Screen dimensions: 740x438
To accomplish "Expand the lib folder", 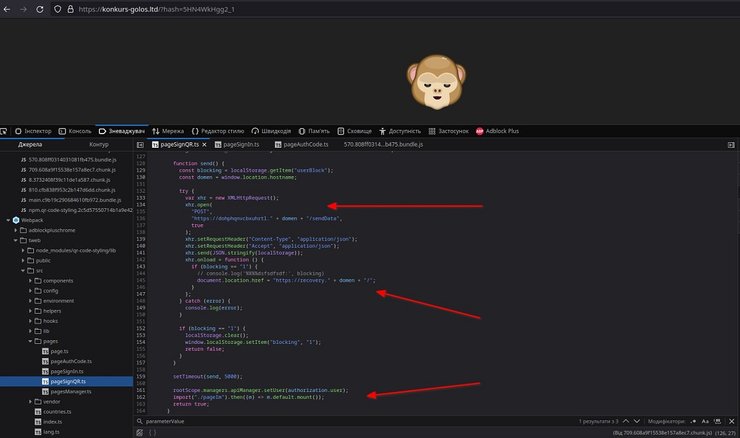I will click(x=31, y=331).
